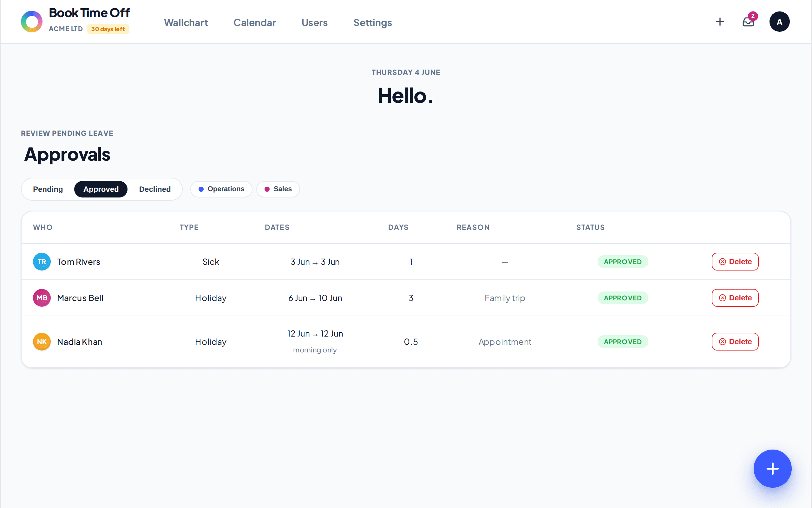
Task: Click the Book Time Off title
Action: pyautogui.click(x=89, y=13)
